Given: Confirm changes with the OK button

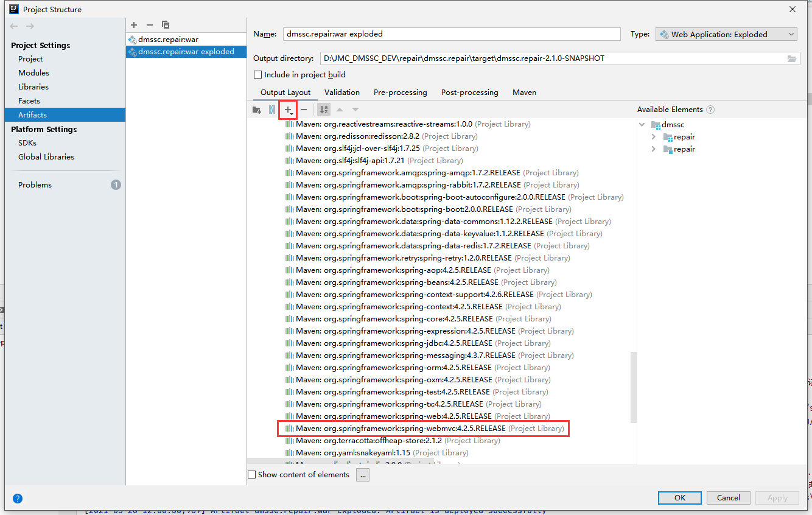Looking at the screenshot, I should tap(679, 498).
